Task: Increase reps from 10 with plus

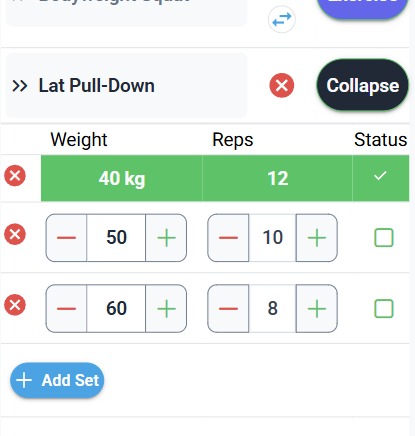Action: pos(317,238)
